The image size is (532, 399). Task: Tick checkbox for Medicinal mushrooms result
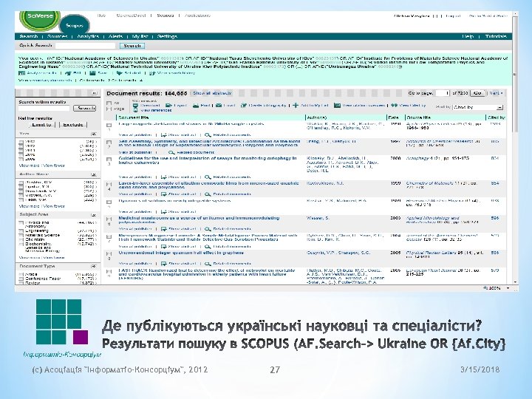[109, 219]
